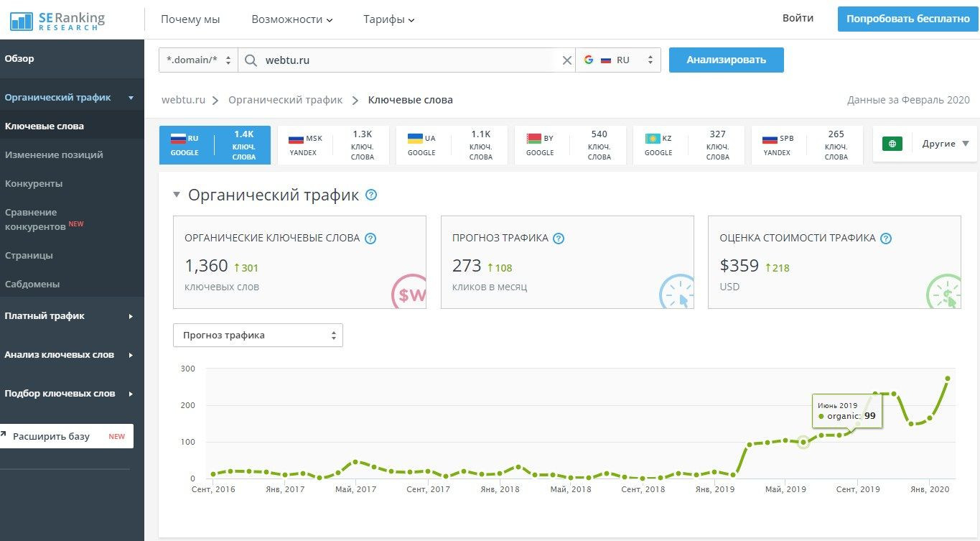Viewport: 980px width, 541px height.
Task: Open the Google RU region selector
Action: [618, 60]
